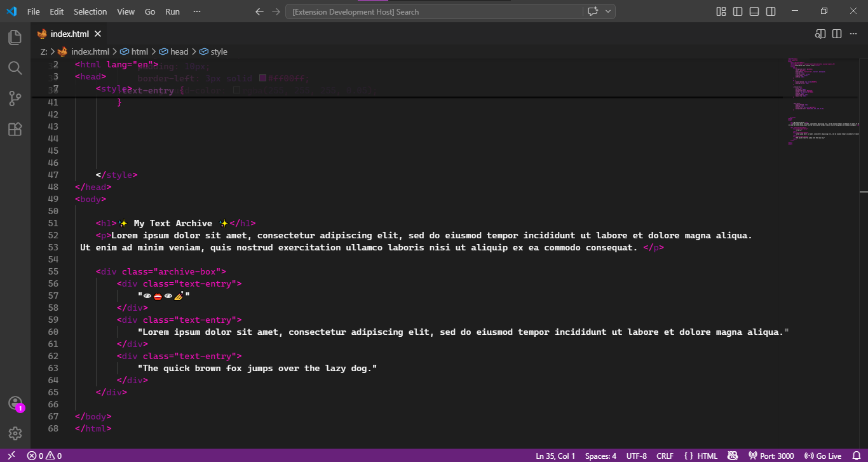
Task: Click the <body> tag on line 49
Action: (x=90, y=199)
